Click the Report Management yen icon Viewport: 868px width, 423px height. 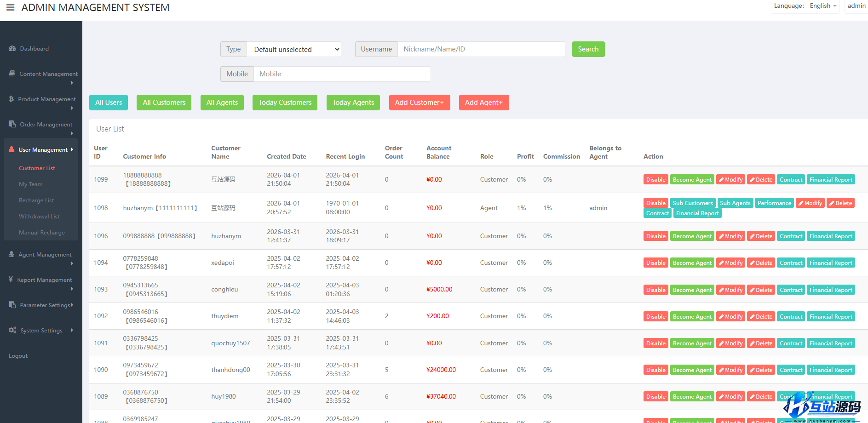tap(11, 280)
